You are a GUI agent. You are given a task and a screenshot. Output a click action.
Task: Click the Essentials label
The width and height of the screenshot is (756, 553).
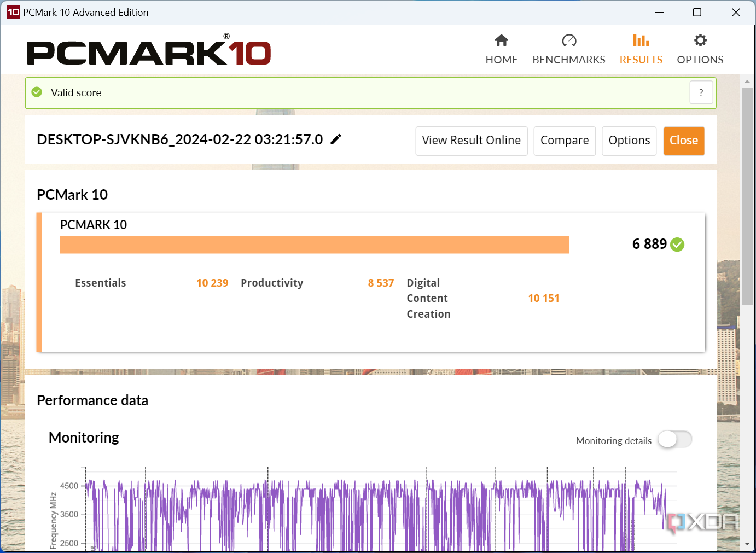tap(101, 283)
